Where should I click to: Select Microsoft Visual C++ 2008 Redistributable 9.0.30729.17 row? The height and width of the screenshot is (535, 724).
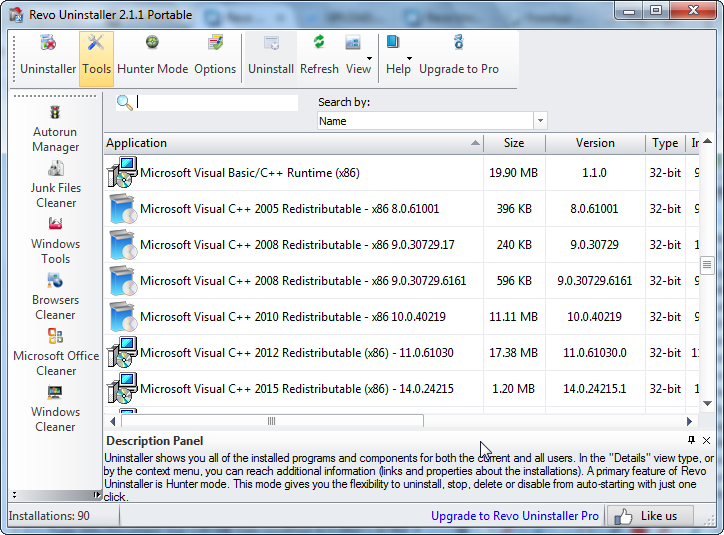pyautogui.click(x=401, y=245)
